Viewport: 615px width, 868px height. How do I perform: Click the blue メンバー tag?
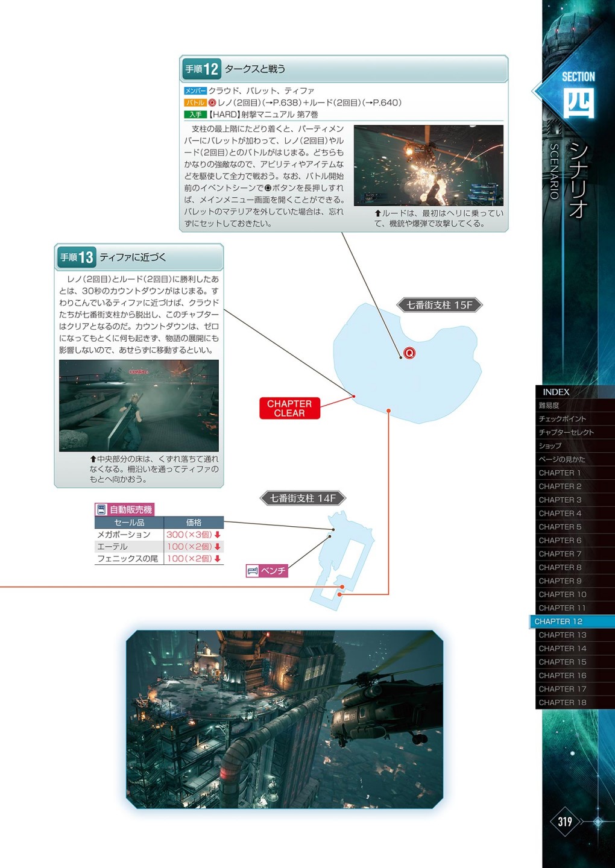pos(195,90)
